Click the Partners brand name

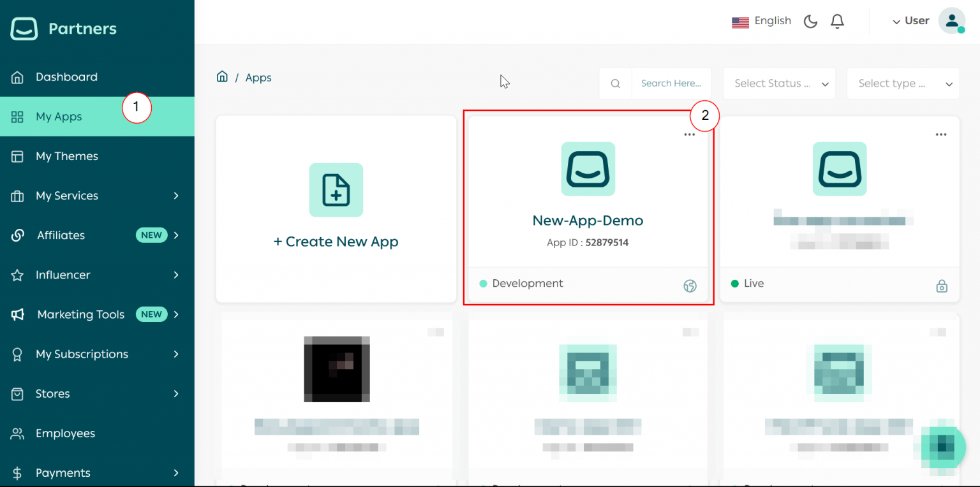pyautogui.click(x=82, y=29)
